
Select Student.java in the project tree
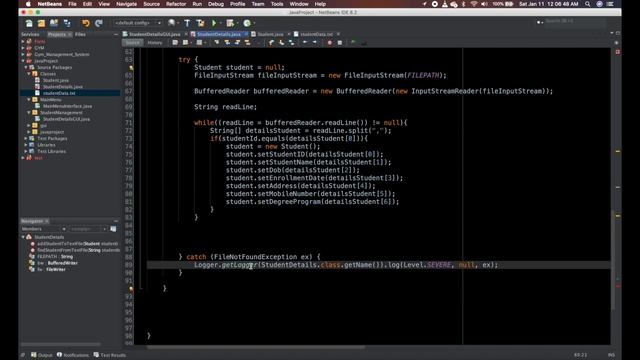point(56,80)
